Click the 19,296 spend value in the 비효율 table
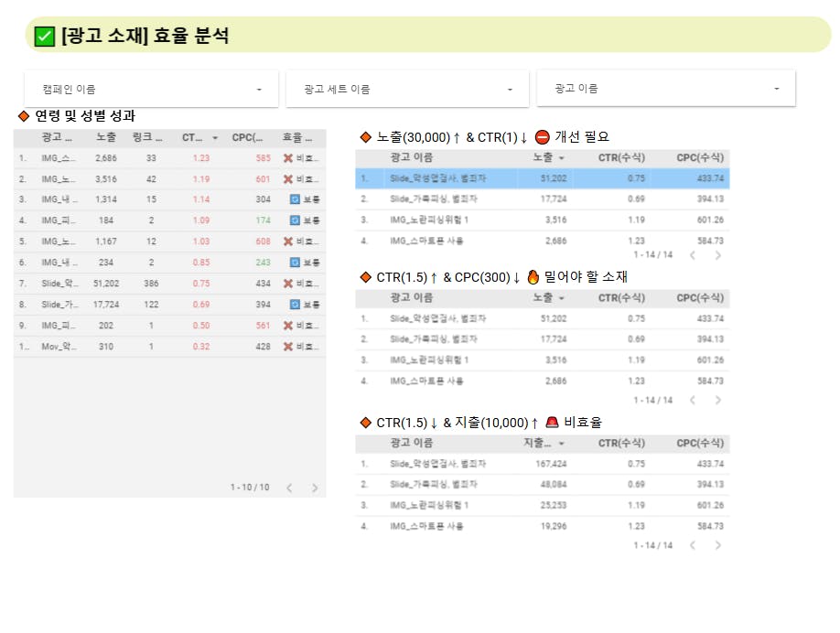The width and height of the screenshot is (840, 633). click(x=554, y=526)
